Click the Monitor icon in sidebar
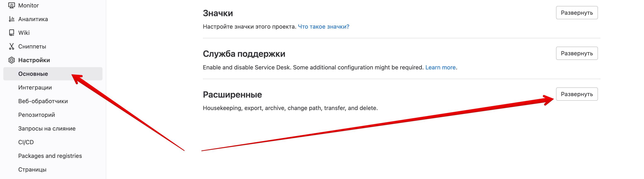 (11, 5)
